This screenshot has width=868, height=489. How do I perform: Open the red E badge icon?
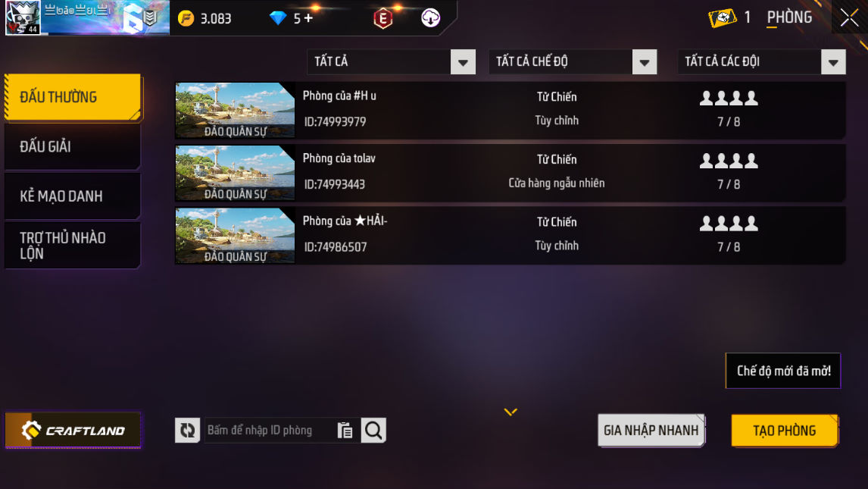[383, 18]
